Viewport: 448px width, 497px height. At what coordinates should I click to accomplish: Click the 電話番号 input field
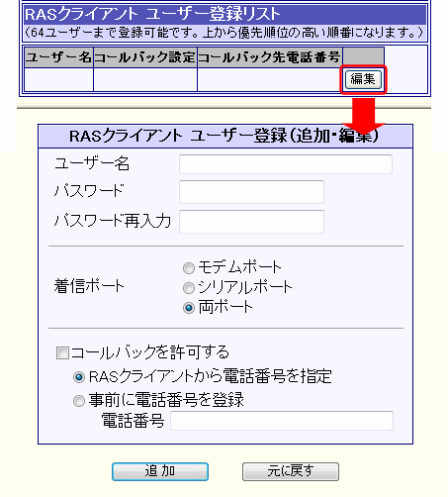click(282, 421)
